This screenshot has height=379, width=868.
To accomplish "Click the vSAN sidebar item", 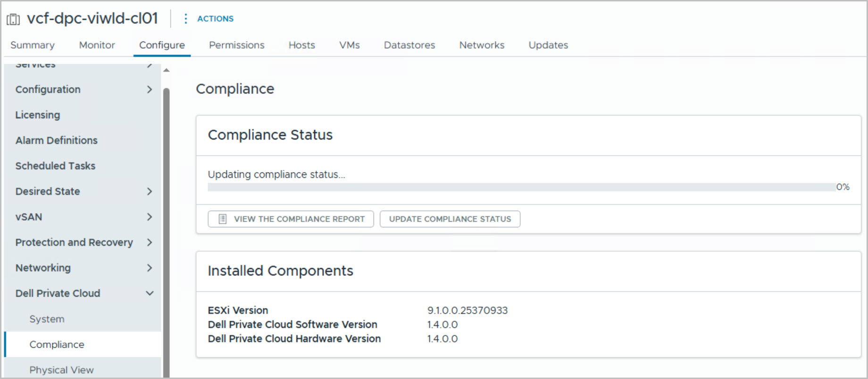I will pos(29,217).
